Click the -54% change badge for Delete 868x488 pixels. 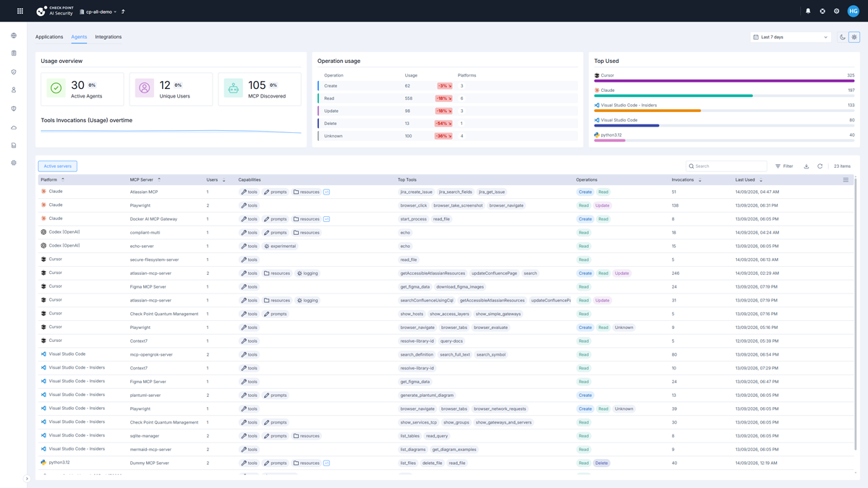[444, 124]
